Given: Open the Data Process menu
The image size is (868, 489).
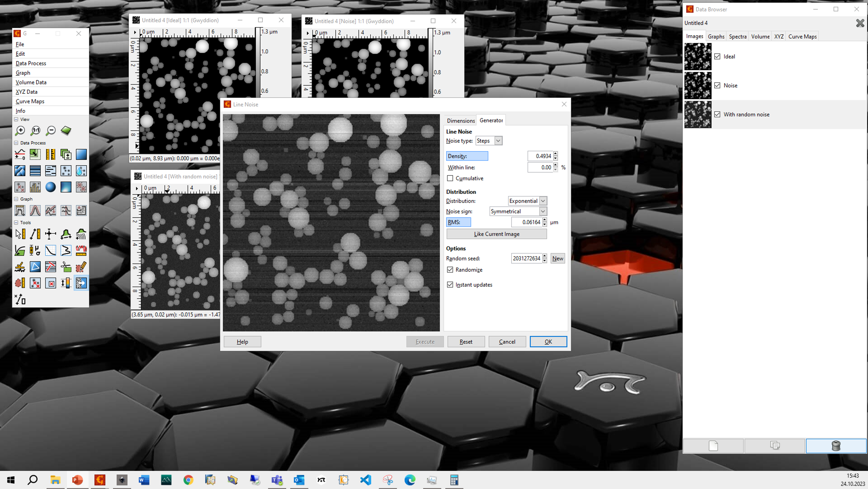Looking at the screenshot, I should point(31,63).
